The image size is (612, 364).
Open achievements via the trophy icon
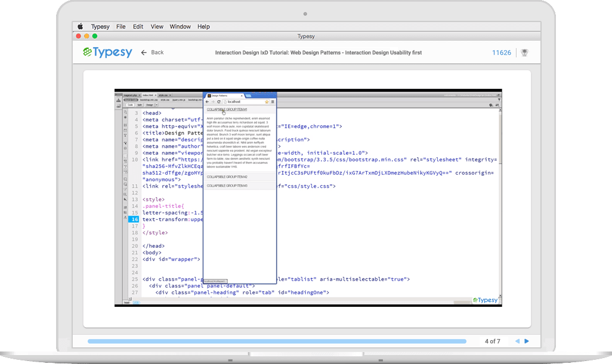pos(524,52)
